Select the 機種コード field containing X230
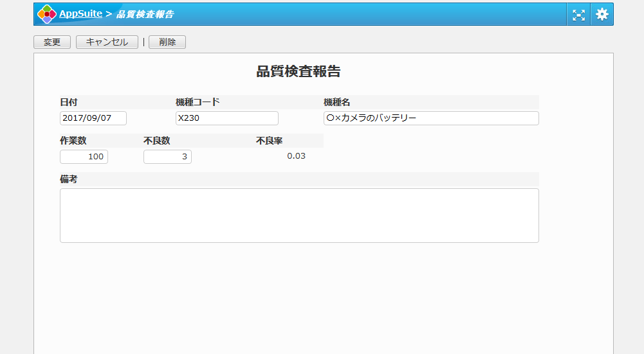This screenshot has width=644, height=354. point(226,118)
